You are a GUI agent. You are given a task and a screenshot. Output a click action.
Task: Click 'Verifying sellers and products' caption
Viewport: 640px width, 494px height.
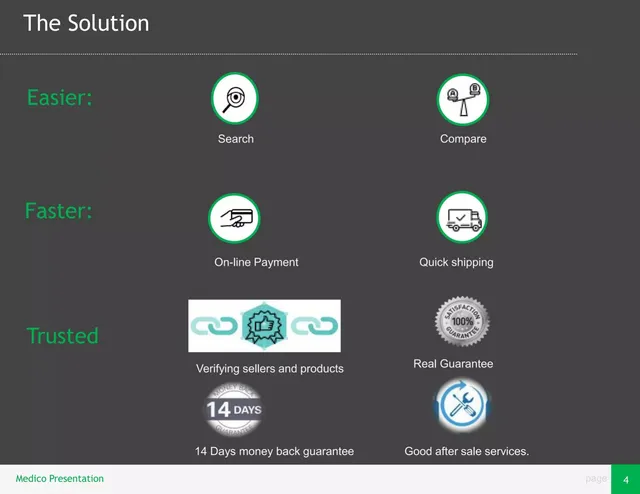[269, 369]
